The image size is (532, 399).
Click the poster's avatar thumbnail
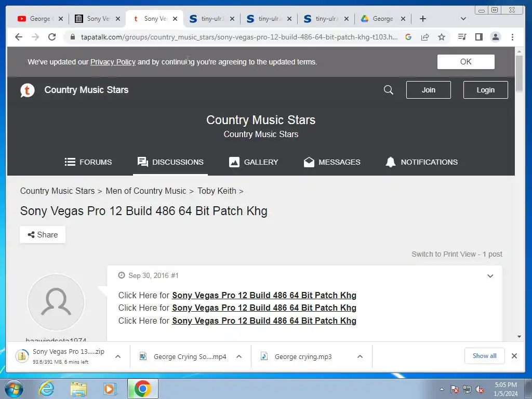point(56,302)
